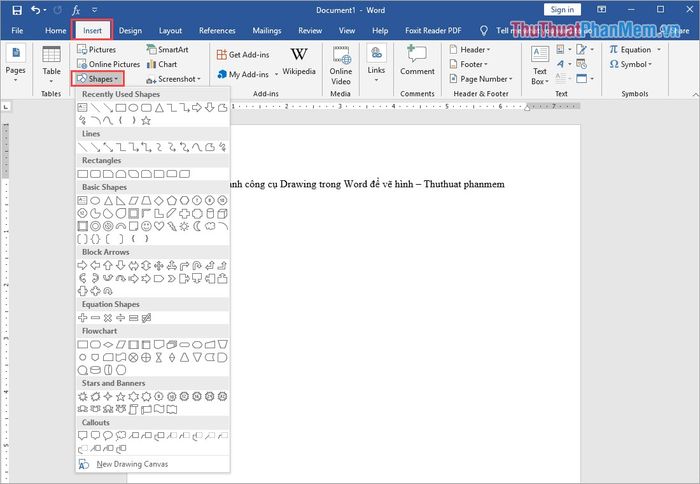Click the Save icon in Quick Access Toolbar

(x=12, y=10)
